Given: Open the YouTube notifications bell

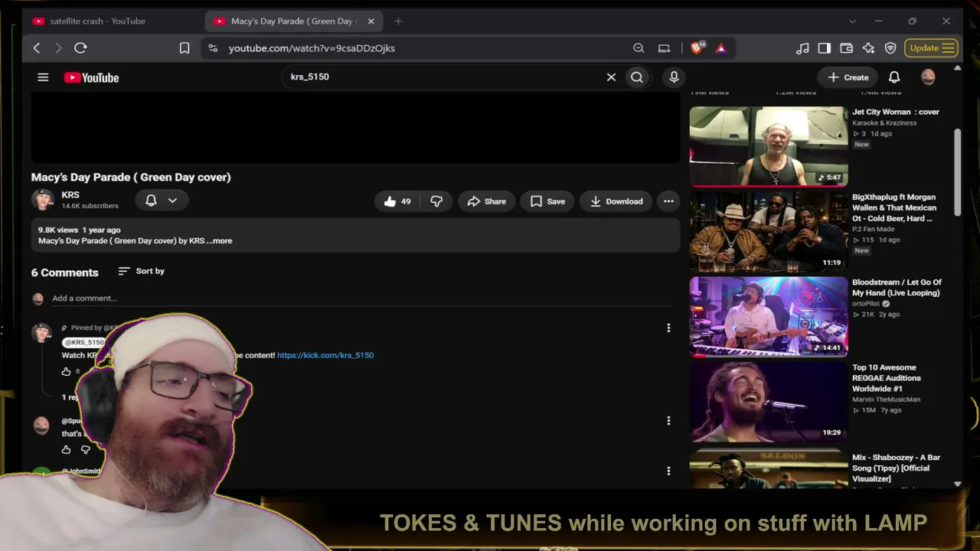Looking at the screenshot, I should click(x=894, y=77).
